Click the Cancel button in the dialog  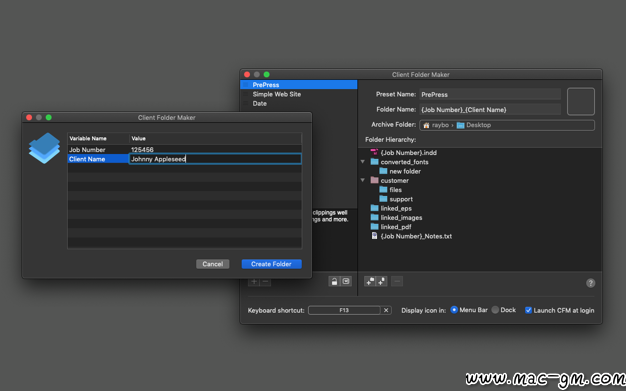coord(212,264)
